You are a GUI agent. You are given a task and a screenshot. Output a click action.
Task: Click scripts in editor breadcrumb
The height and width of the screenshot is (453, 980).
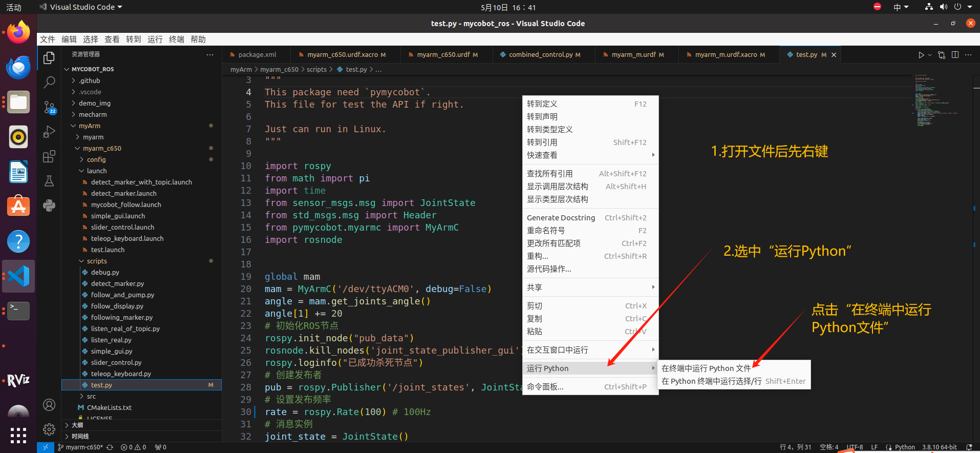coord(316,70)
